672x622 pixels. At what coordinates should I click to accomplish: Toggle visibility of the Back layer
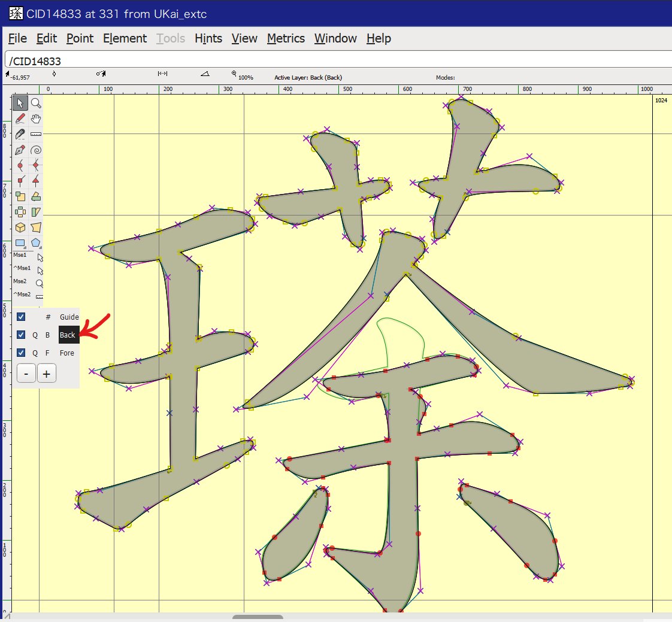coord(20,335)
